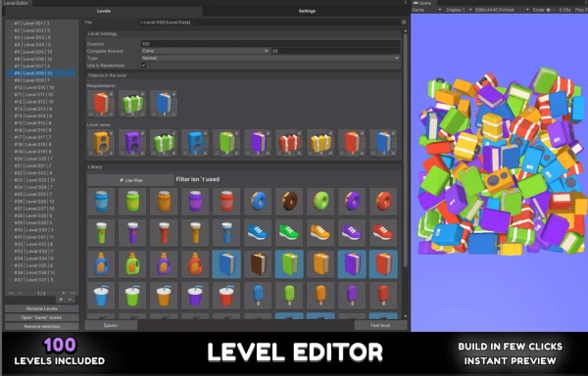The width and height of the screenshot is (588, 376).
Task: Expand the level Type Normal dropdown
Action: click(x=270, y=58)
